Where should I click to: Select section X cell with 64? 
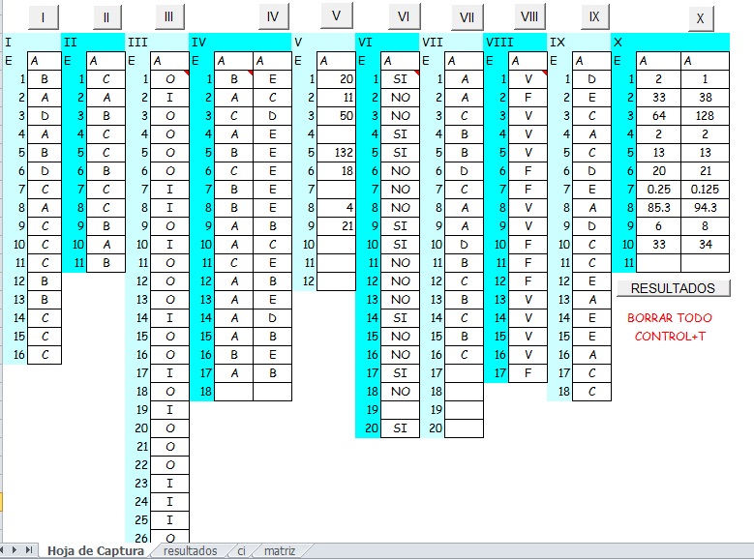659,116
